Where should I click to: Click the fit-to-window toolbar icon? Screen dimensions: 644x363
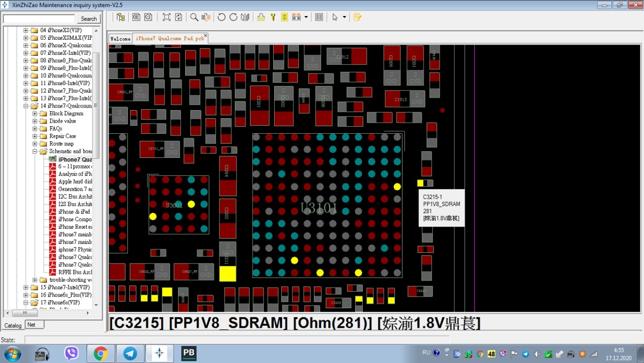167,17
